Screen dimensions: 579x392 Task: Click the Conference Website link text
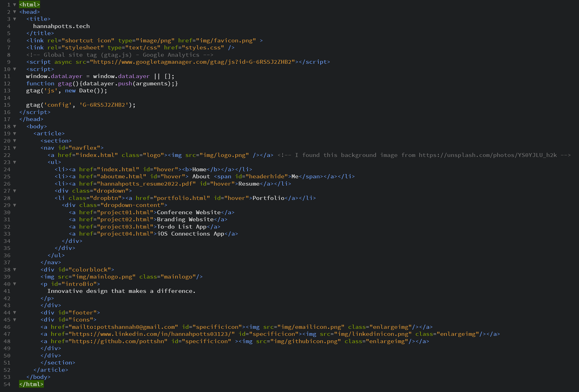pyautogui.click(x=189, y=212)
